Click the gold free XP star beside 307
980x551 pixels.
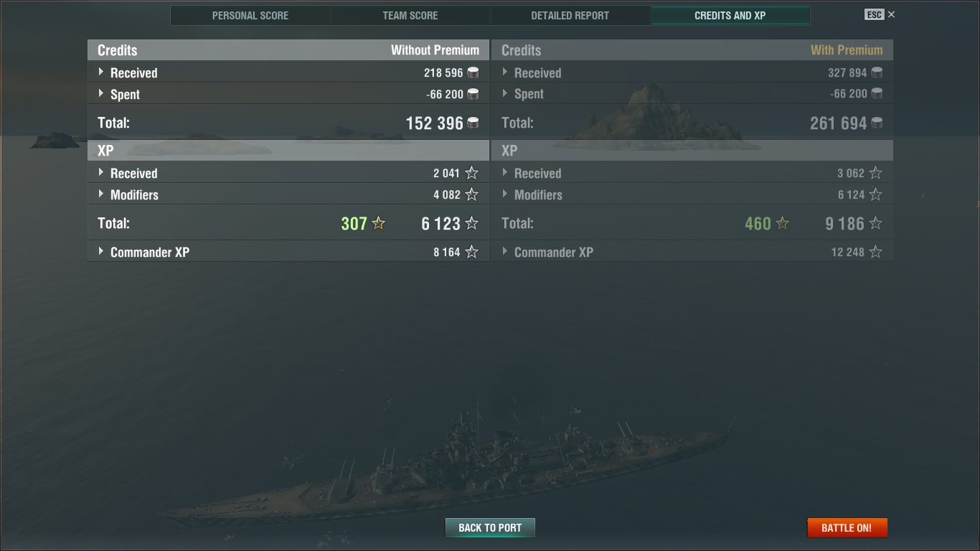pos(379,223)
